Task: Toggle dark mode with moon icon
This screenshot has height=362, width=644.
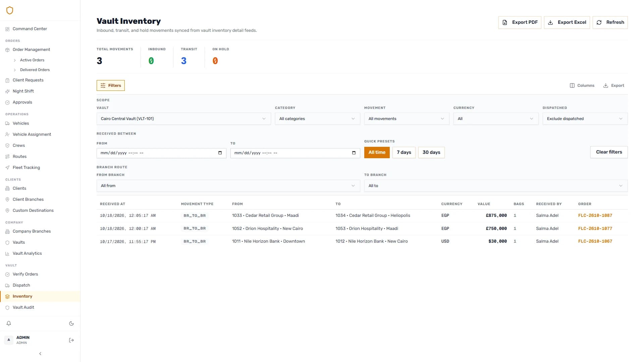Action: point(71,323)
